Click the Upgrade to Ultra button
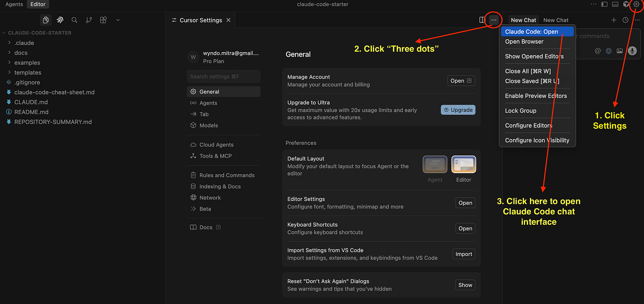Viewport: 644px width, 304px height. point(458,110)
